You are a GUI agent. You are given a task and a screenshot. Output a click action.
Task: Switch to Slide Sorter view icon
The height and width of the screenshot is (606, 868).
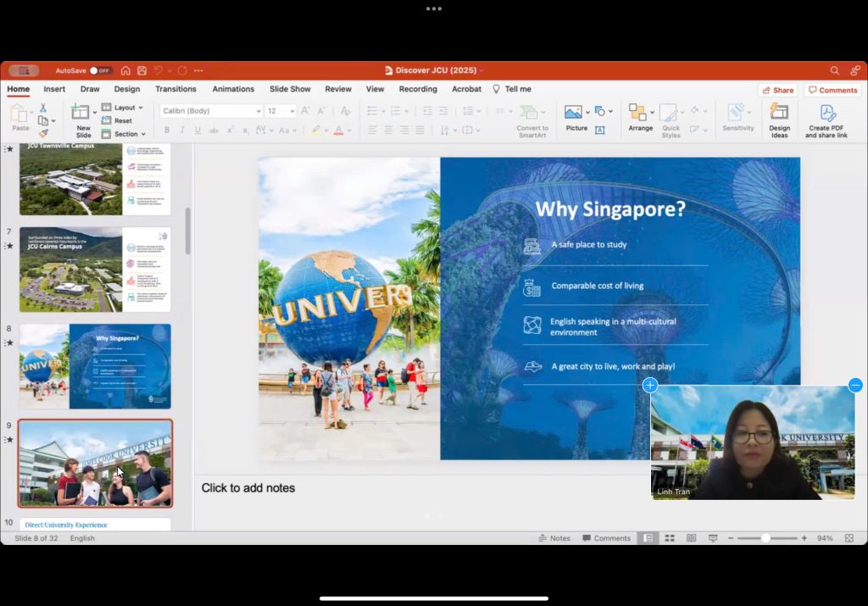pos(670,538)
